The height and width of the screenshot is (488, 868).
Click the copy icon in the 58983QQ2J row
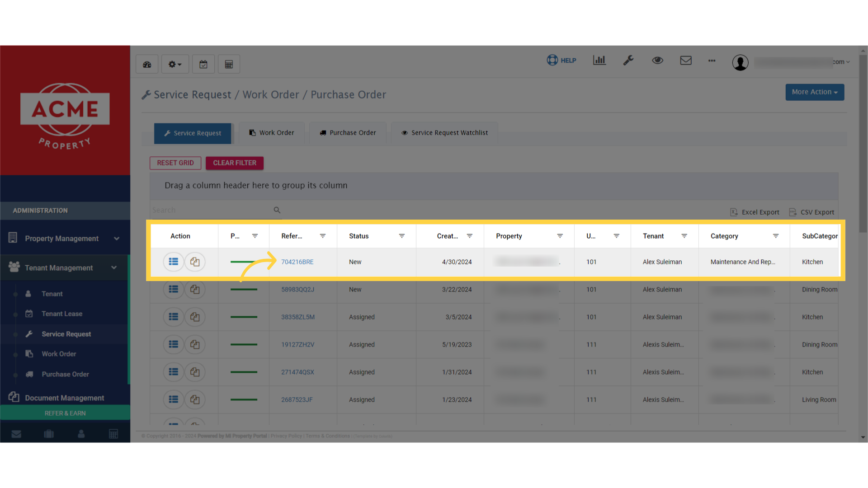pyautogui.click(x=195, y=289)
